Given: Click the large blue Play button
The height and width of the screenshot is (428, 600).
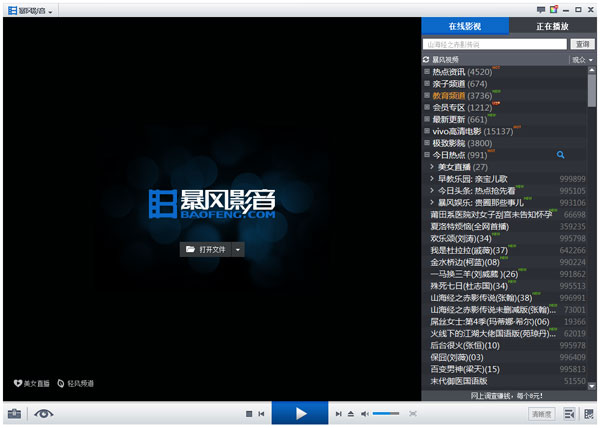Looking at the screenshot, I should pyautogui.click(x=300, y=413).
